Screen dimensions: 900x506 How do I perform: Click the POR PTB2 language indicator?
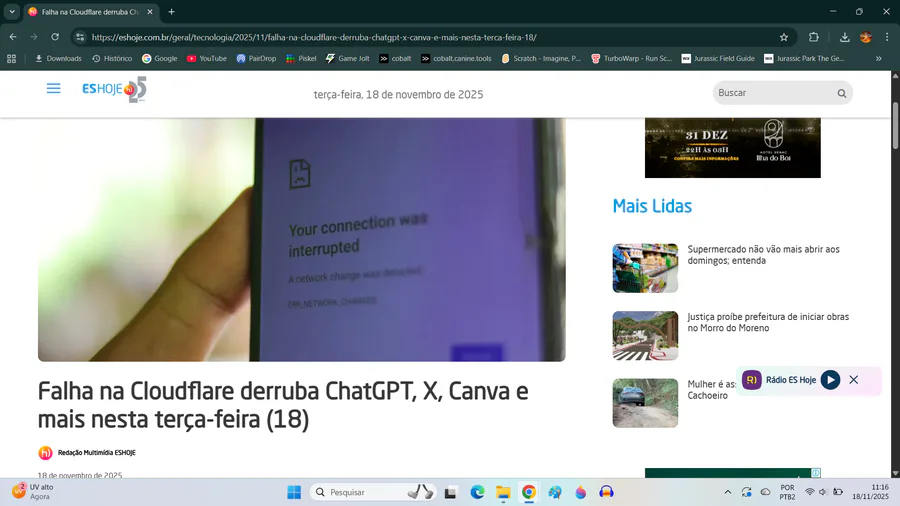(788, 492)
